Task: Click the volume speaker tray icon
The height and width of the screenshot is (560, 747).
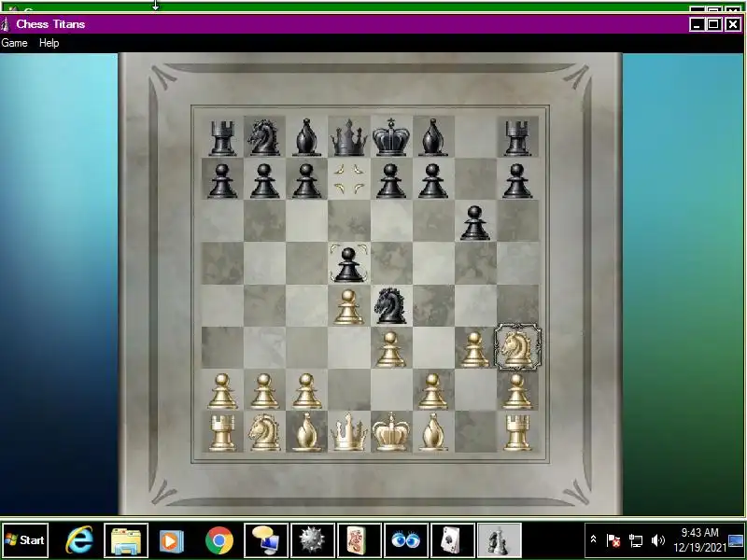Action: pyautogui.click(x=658, y=540)
